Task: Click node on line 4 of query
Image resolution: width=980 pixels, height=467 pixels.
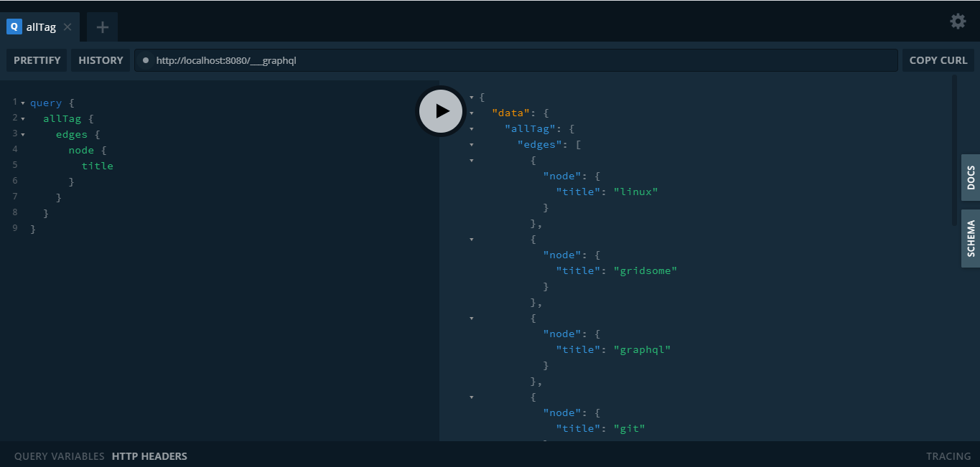Action: point(81,150)
